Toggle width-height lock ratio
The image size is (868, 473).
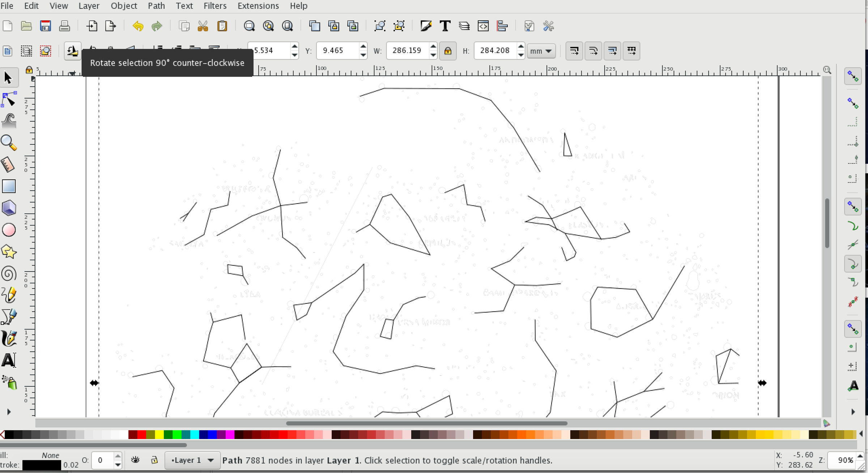pyautogui.click(x=448, y=51)
